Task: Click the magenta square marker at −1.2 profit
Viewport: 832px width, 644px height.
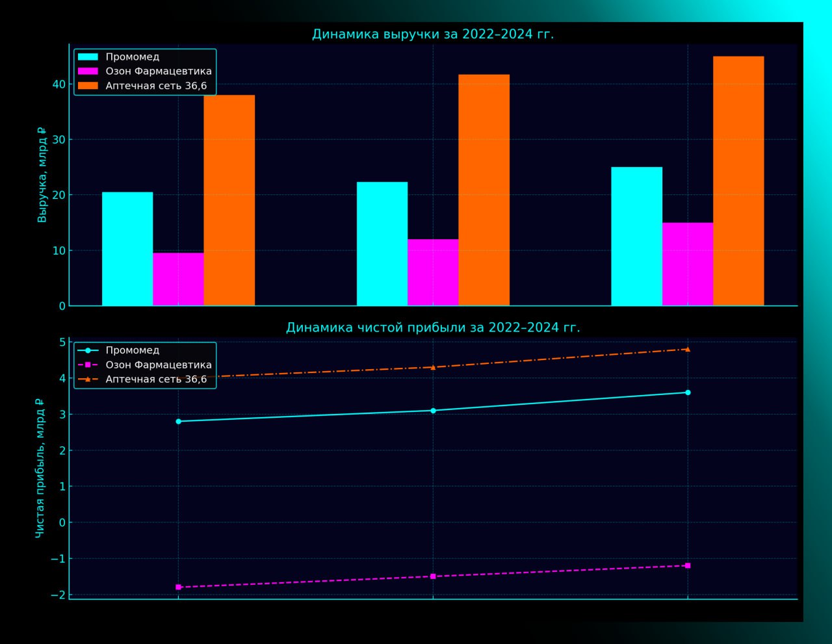Action: coord(688,565)
